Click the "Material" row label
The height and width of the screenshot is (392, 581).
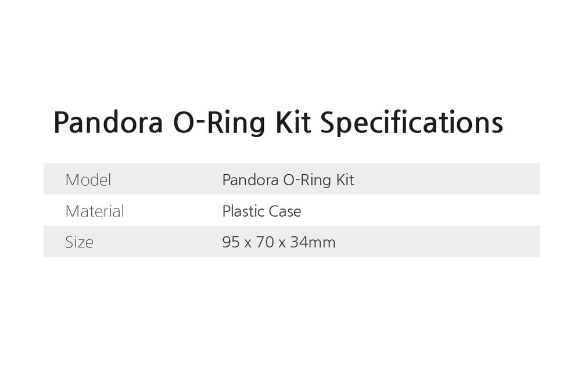pos(95,211)
